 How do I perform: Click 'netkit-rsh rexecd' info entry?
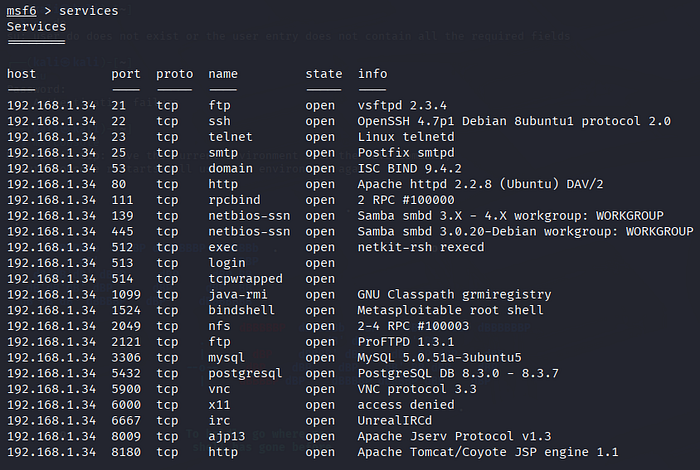coord(421,247)
